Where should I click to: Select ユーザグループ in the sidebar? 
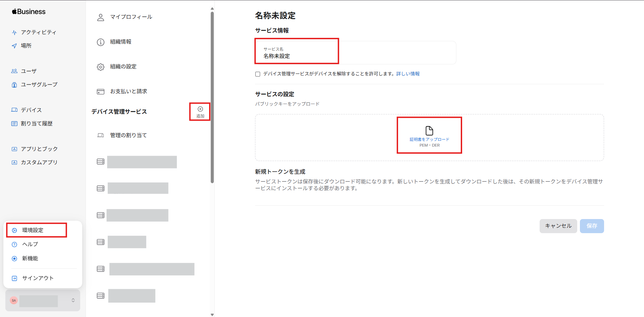(x=39, y=85)
